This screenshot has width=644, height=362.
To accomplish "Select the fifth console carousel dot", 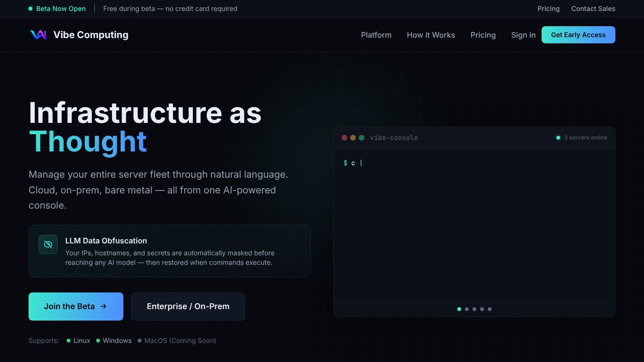I will coord(490,309).
